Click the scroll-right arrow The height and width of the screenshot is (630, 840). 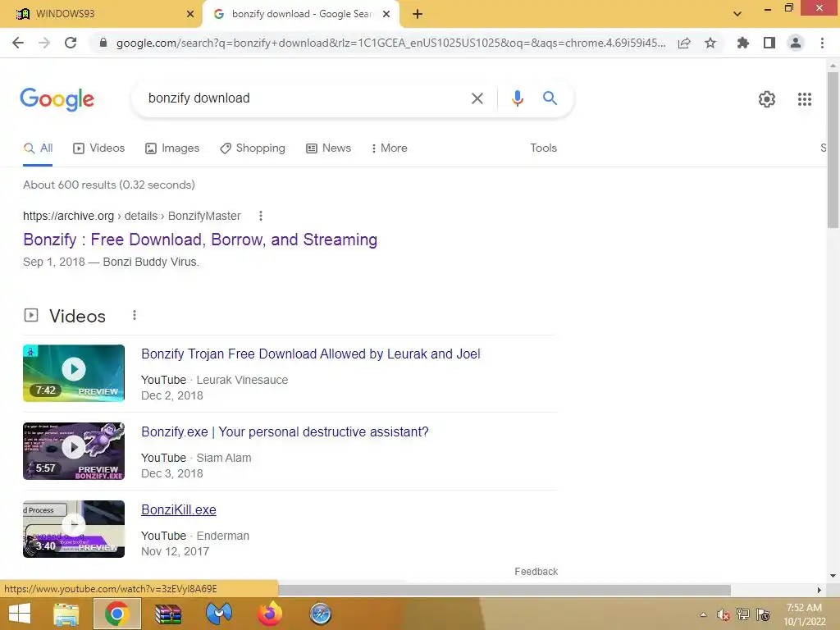pyautogui.click(x=819, y=590)
